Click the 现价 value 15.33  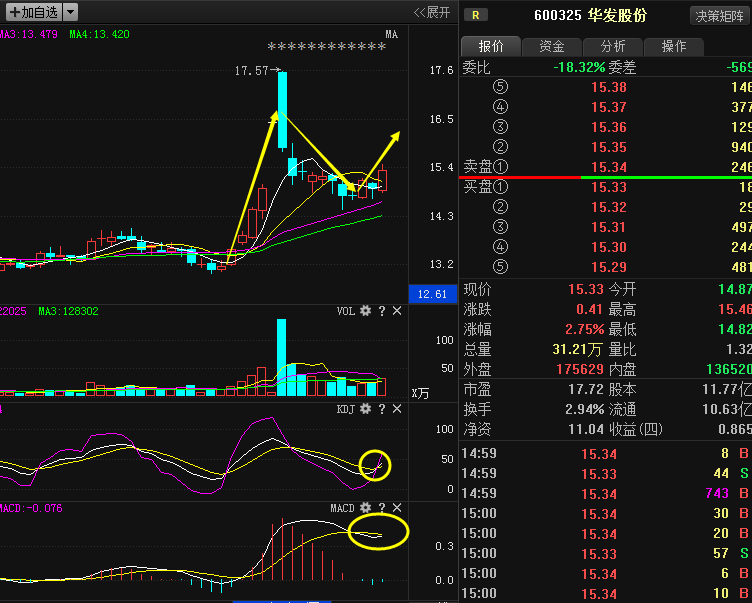click(586, 289)
